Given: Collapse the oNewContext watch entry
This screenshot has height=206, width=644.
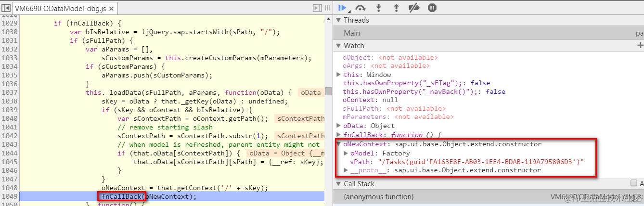Looking at the screenshot, I should (x=339, y=144).
